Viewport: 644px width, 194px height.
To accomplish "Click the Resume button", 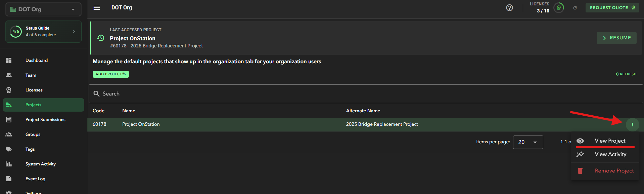I will click(x=616, y=38).
